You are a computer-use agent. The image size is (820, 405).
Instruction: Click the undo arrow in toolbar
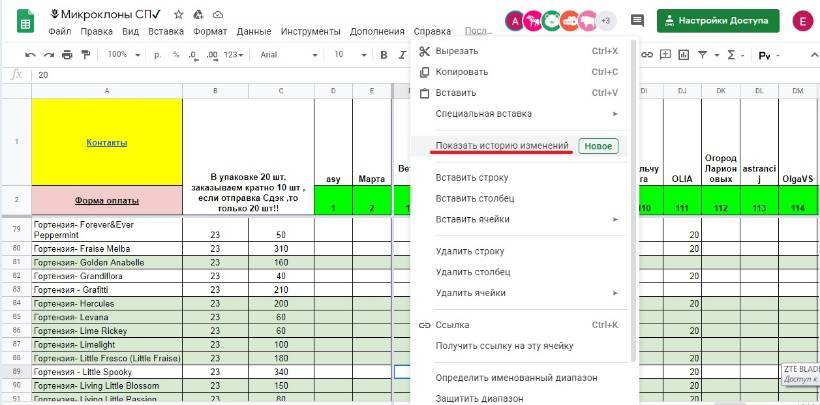tap(30, 54)
